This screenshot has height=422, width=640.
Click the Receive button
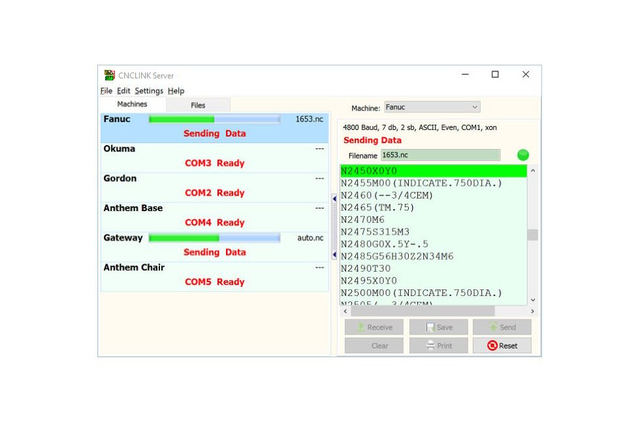pos(374,327)
